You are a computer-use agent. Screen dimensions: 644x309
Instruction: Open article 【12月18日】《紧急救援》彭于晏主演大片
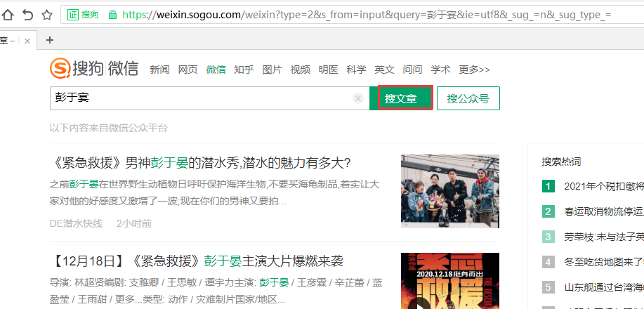coord(197,261)
